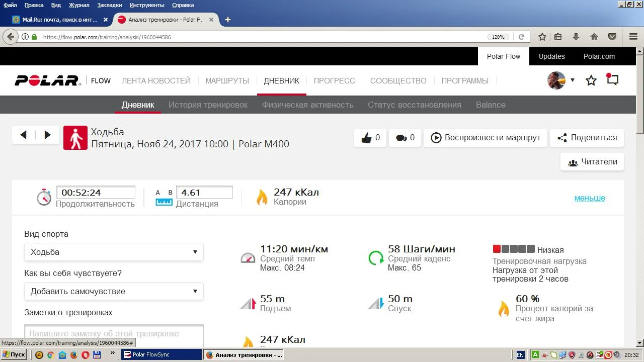
Task: Open the ПРОГРАММЫ section
Action: tap(465, 80)
